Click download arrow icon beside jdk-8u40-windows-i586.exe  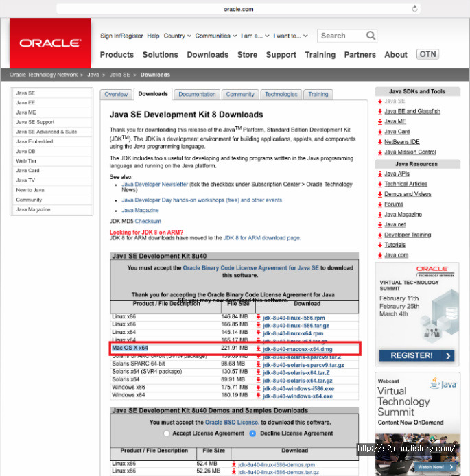pyautogui.click(x=259, y=388)
